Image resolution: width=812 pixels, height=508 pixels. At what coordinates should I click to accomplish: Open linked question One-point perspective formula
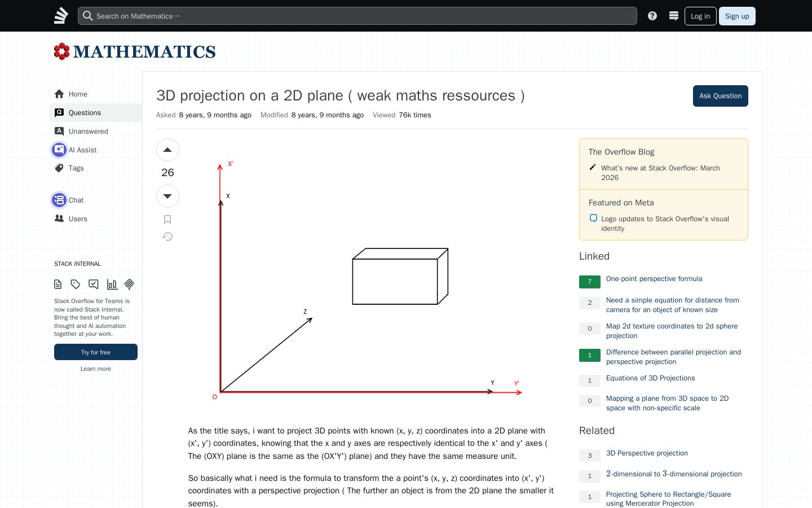[654, 279]
